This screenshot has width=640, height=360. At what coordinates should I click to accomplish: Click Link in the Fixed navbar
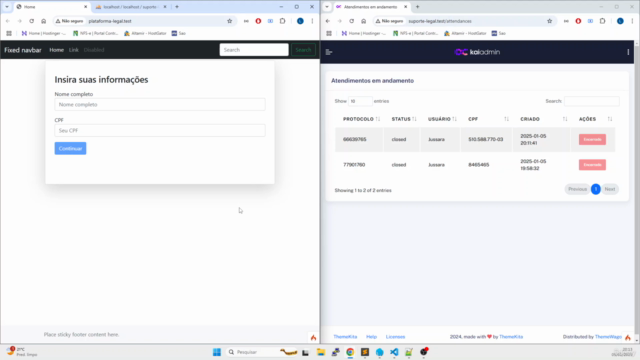73,50
